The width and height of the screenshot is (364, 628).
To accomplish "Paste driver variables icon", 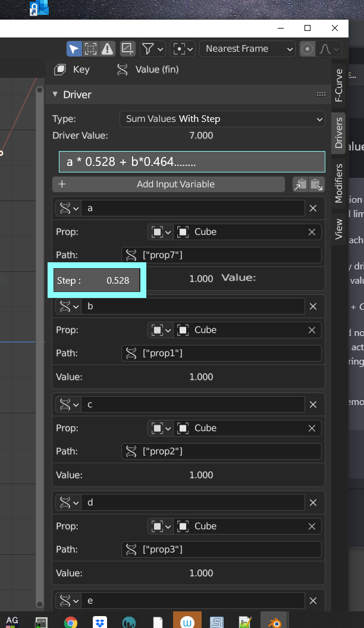I will pyautogui.click(x=317, y=184).
